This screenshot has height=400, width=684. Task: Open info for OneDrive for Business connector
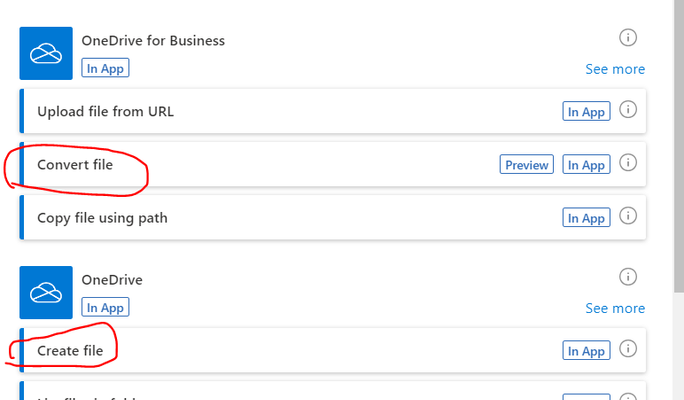click(x=628, y=37)
